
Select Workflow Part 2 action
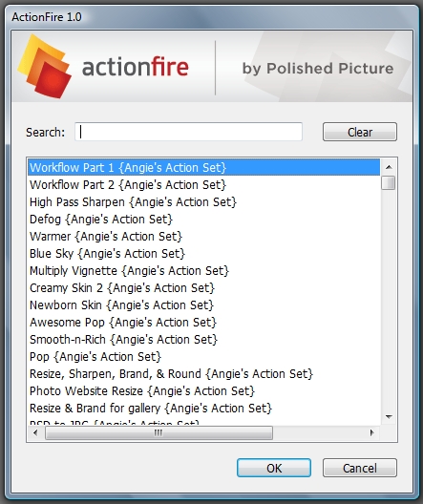(203, 185)
